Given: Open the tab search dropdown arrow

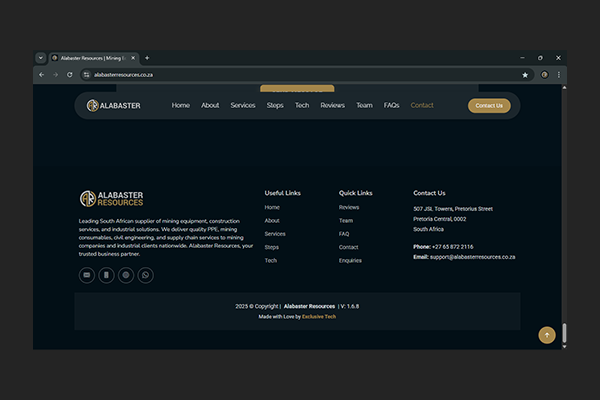Looking at the screenshot, I should pyautogui.click(x=41, y=58).
